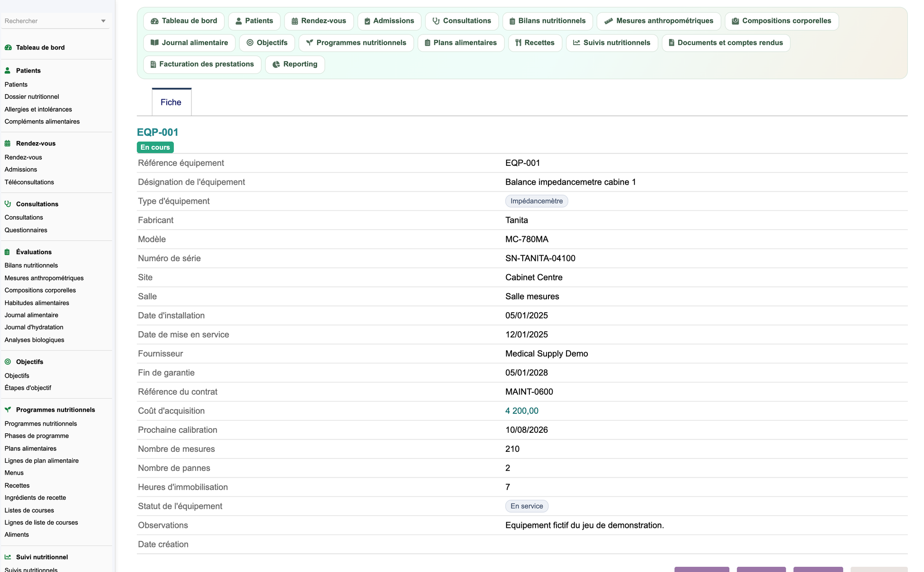Open Téléconsultations in sidebar

(x=29, y=182)
